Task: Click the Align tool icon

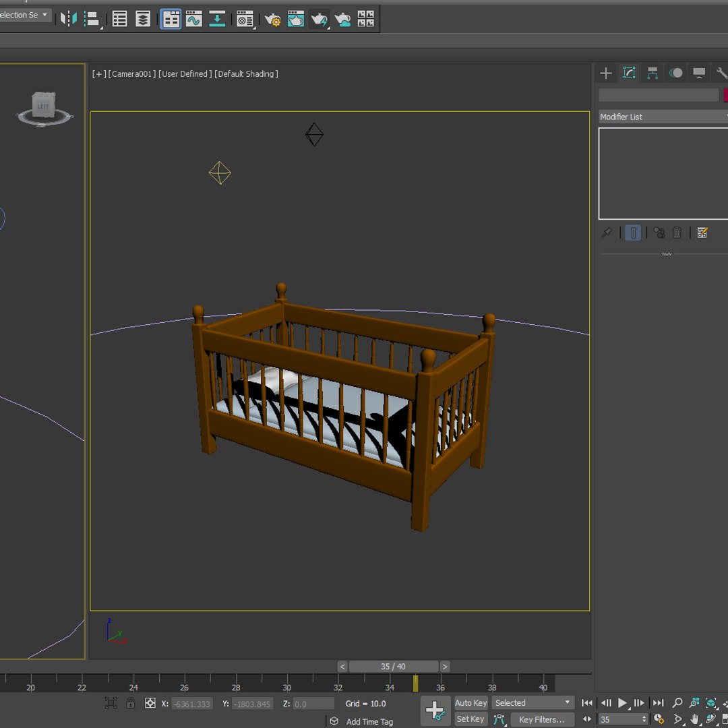Action: 92,19
